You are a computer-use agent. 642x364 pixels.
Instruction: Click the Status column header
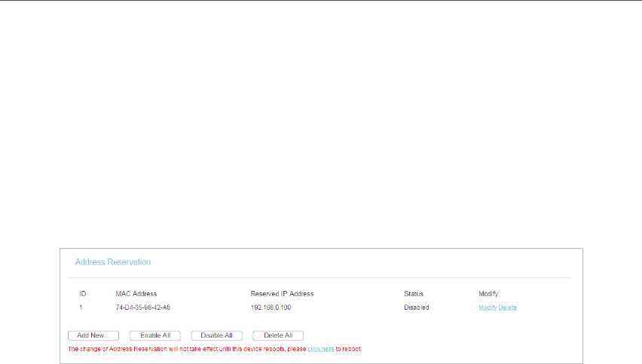[x=414, y=294]
